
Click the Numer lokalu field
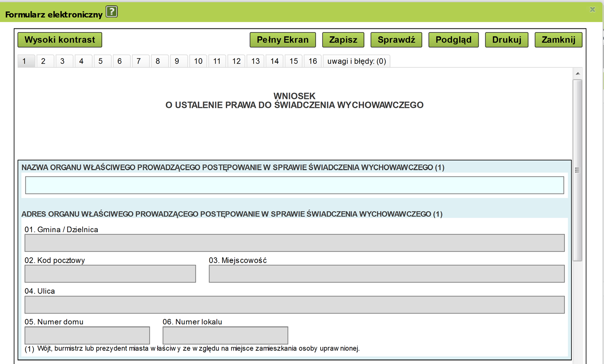tap(225, 335)
